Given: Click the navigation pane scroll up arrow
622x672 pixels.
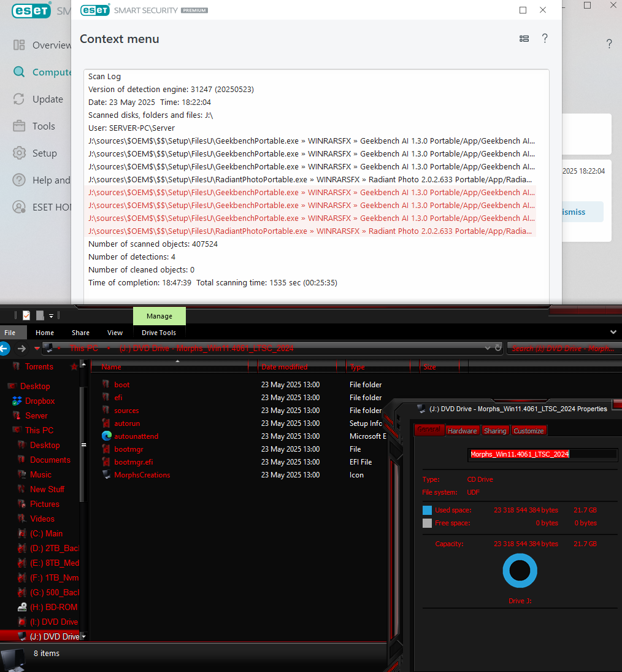Looking at the screenshot, I should coord(83,365).
